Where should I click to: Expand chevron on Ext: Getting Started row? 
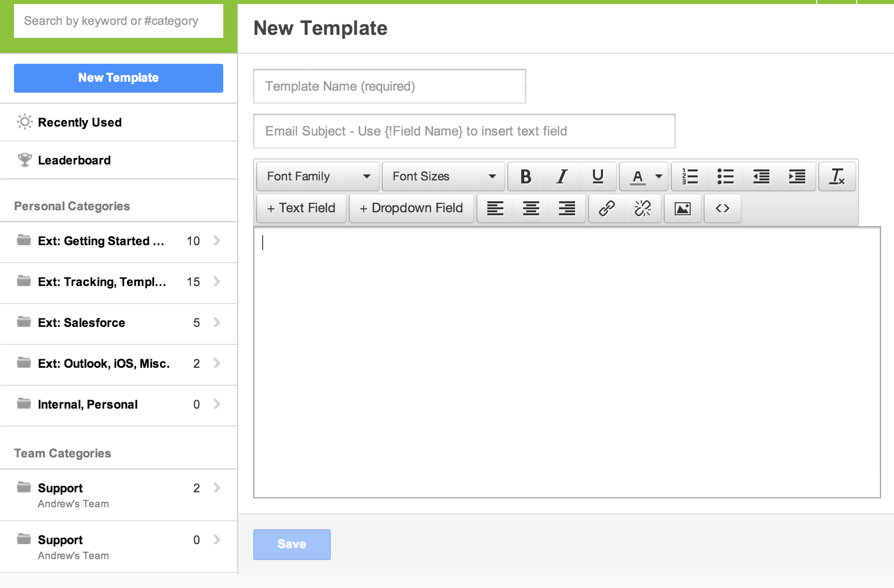coord(217,241)
